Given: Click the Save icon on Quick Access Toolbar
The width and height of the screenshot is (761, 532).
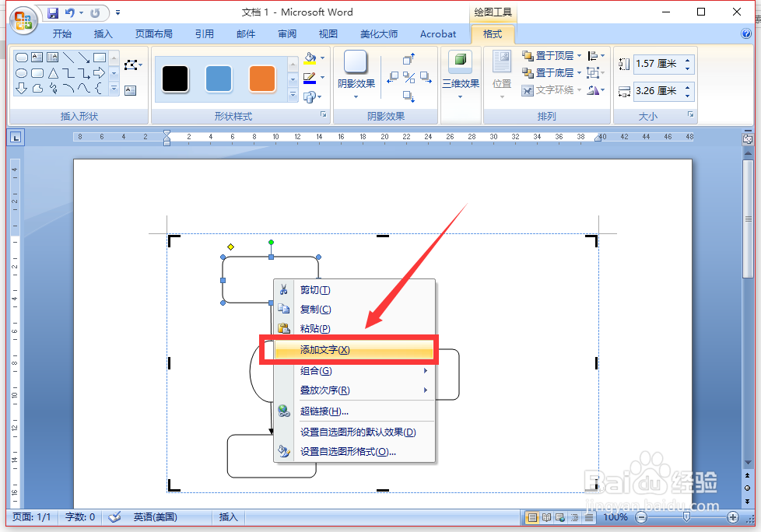Looking at the screenshot, I should click(53, 12).
